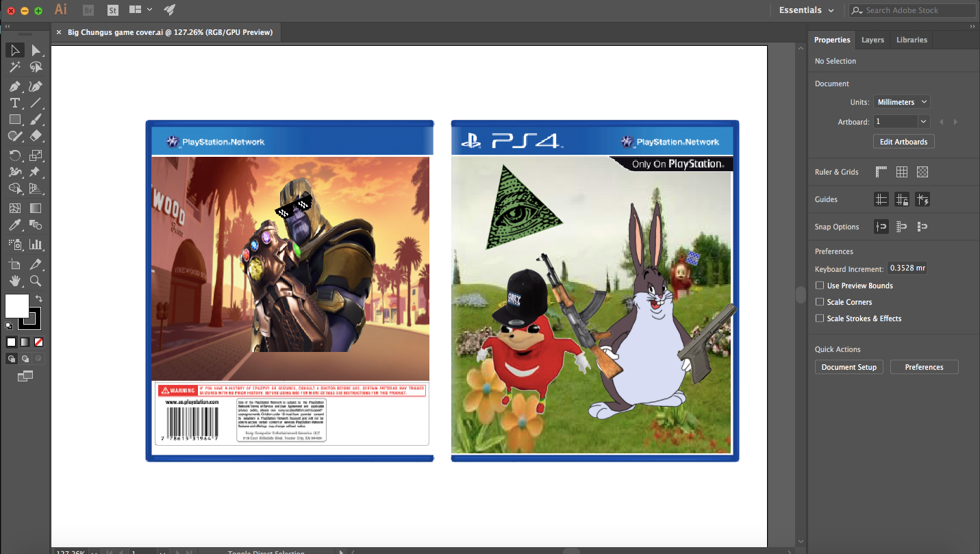Select the Mesh tool
This screenshot has width=980, height=554.
pyautogui.click(x=14, y=208)
